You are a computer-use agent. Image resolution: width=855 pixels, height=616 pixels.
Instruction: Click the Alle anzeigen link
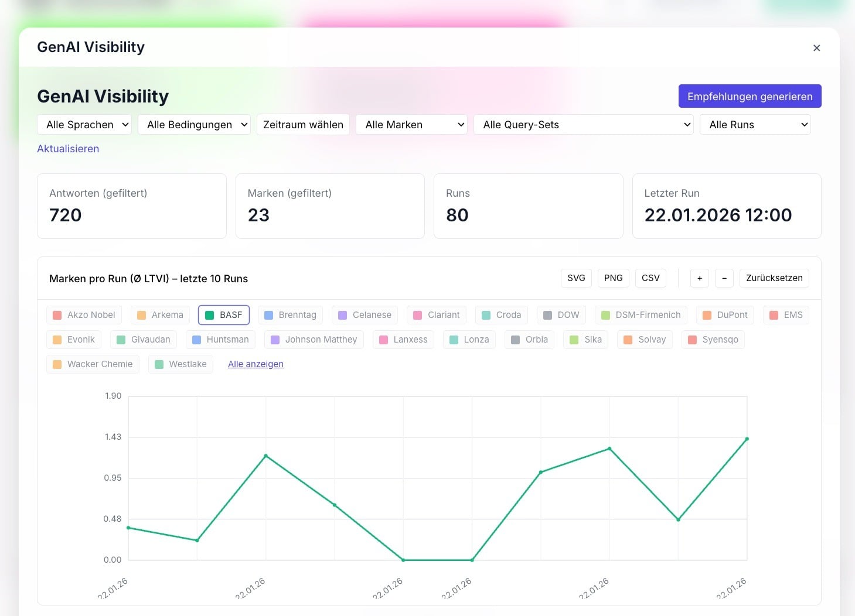pos(256,364)
